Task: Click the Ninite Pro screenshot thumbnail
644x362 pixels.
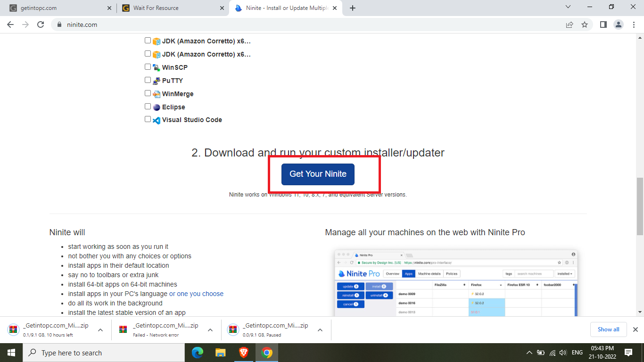Action: (456, 283)
